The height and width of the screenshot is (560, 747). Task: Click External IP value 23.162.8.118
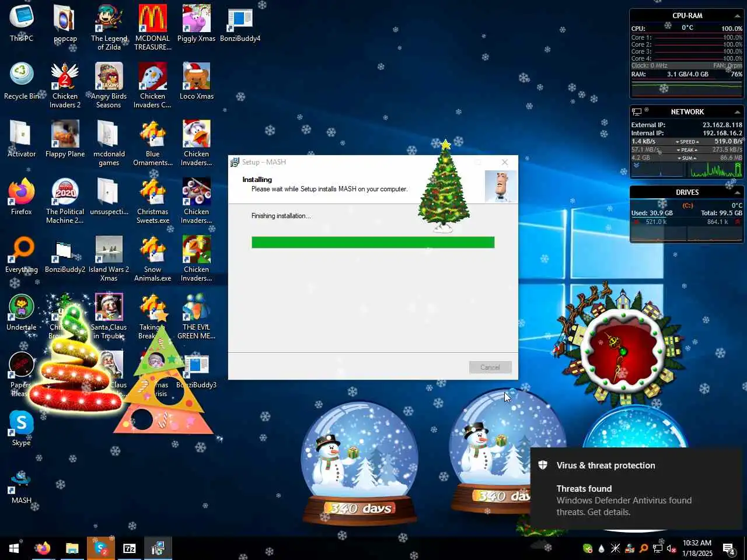[x=722, y=125]
